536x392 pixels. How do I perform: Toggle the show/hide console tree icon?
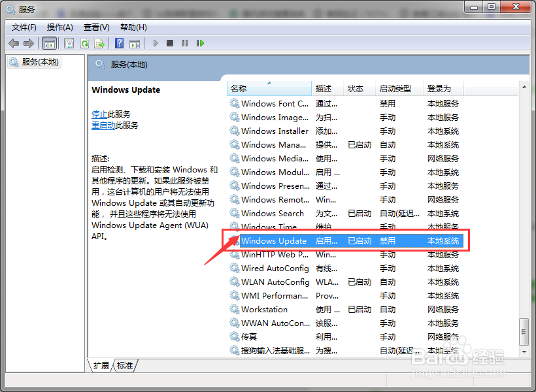[x=49, y=43]
